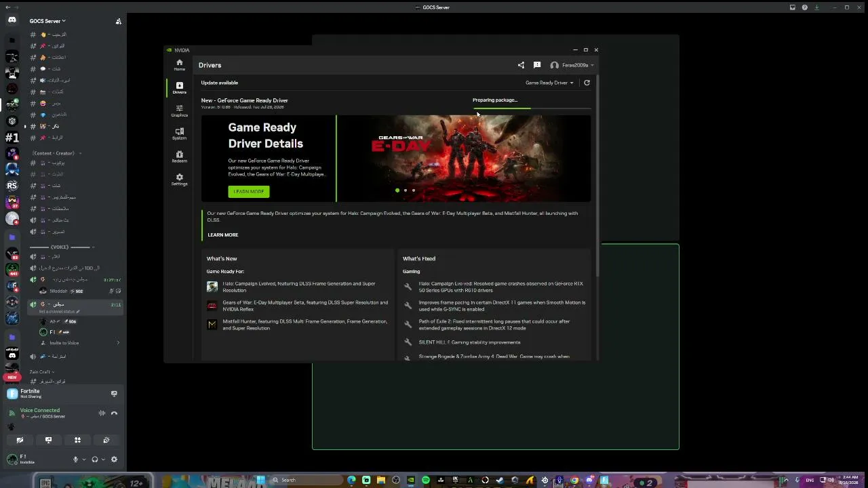Share Fortnite screen via Discord activity panel
Screen dimensions: 868x488
(114, 393)
